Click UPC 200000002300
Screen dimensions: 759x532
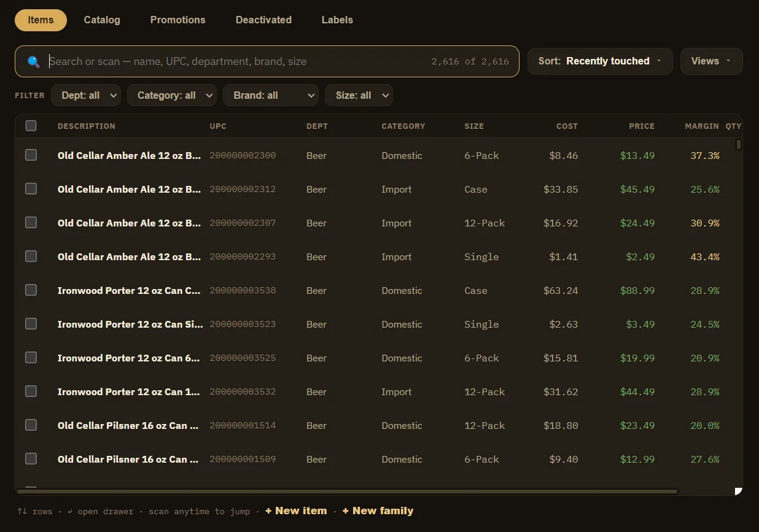tap(243, 155)
